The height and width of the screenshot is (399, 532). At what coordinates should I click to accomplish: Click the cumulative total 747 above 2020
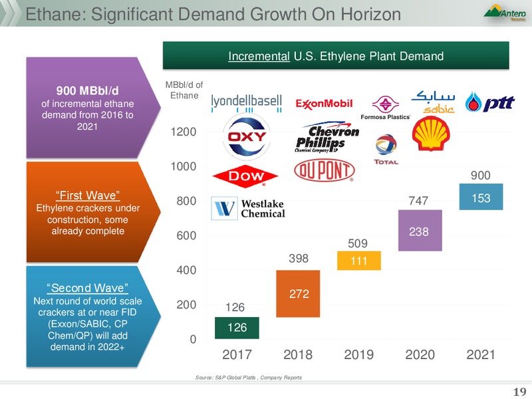tap(418, 201)
